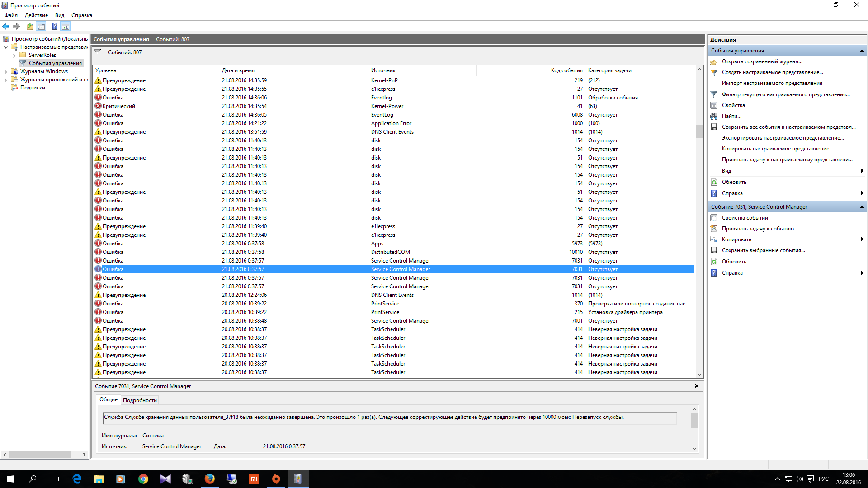Sort the list by the Источник column header
Image resolution: width=868 pixels, height=488 pixels.
pyautogui.click(x=383, y=70)
